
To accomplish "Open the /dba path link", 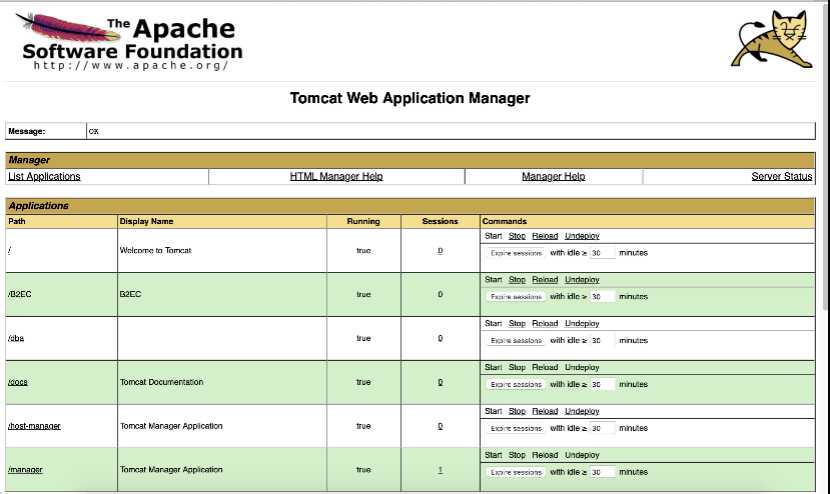I will [x=16, y=338].
